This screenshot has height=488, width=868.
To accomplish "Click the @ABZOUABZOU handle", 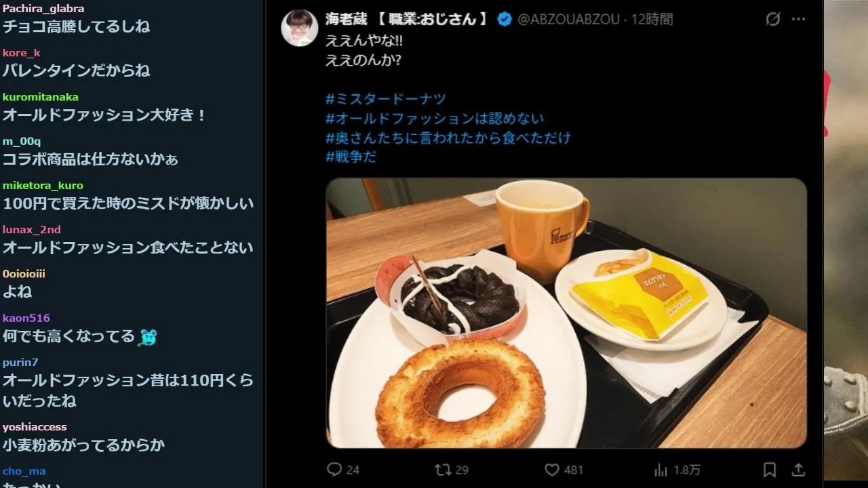I will 568,19.
